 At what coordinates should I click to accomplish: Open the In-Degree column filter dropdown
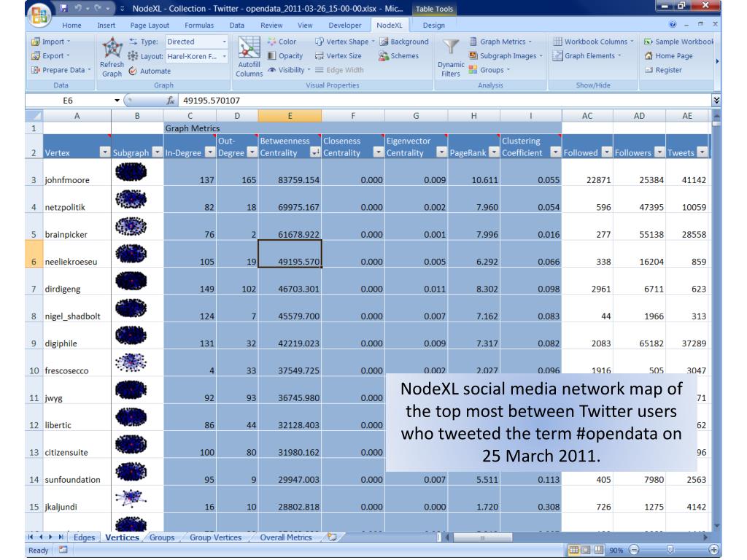[210, 152]
